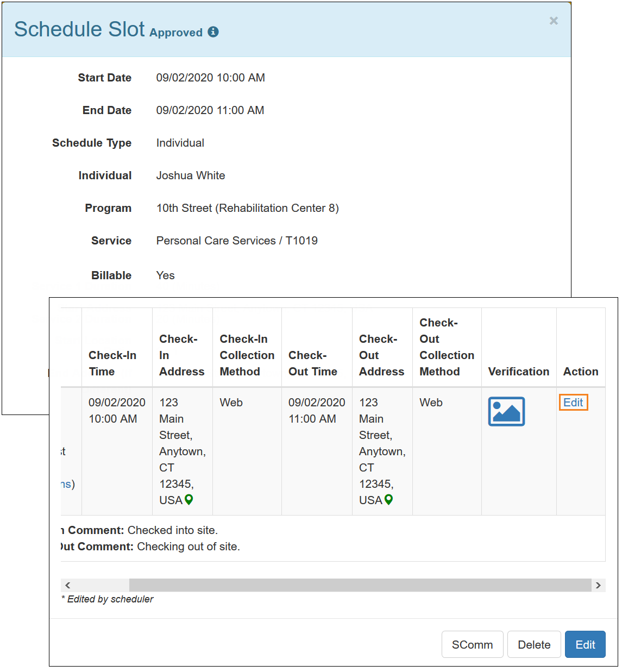Click the Delete button
Screen dimensions: 622x672
pyautogui.click(x=534, y=644)
